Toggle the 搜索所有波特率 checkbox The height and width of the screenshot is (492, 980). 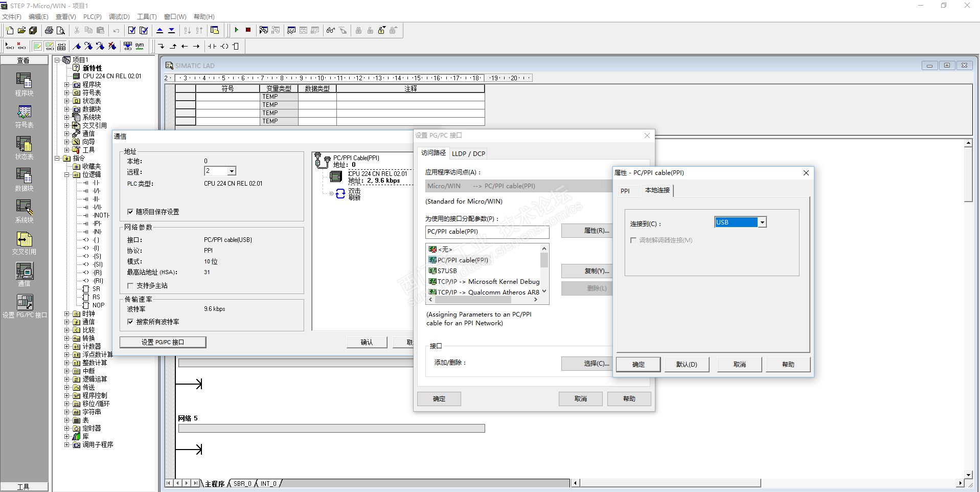click(x=130, y=322)
